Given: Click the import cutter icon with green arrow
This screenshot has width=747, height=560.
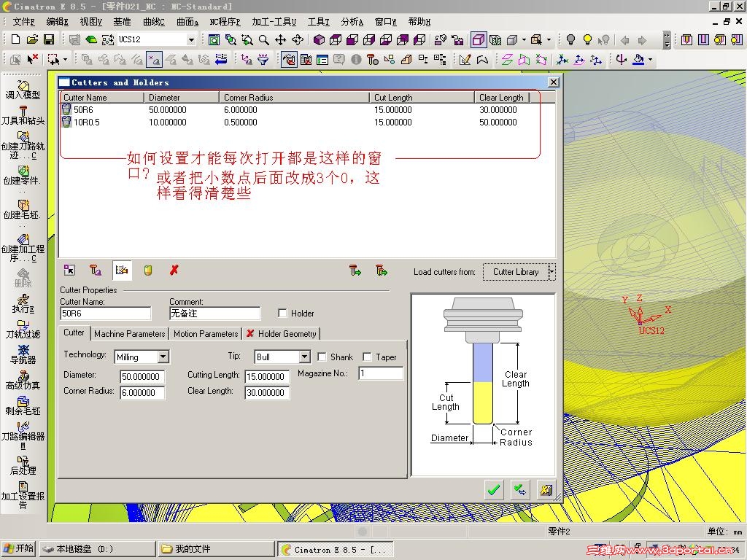Looking at the screenshot, I should 355,271.
